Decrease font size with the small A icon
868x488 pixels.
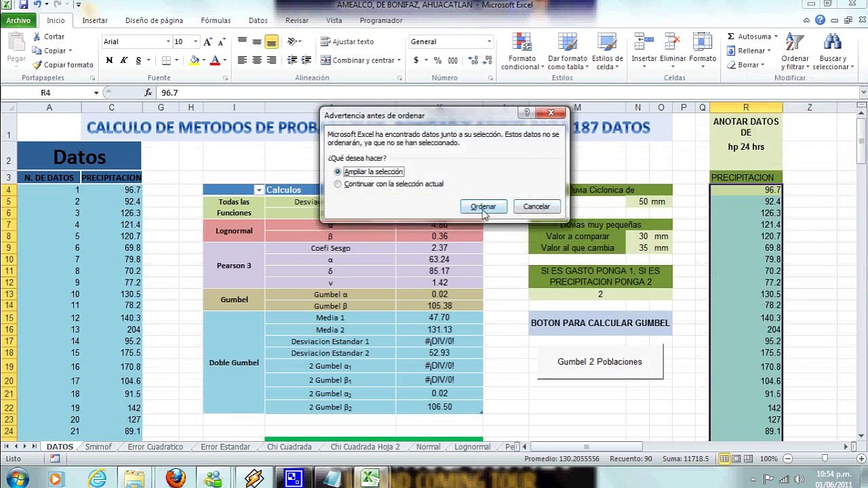click(x=222, y=42)
